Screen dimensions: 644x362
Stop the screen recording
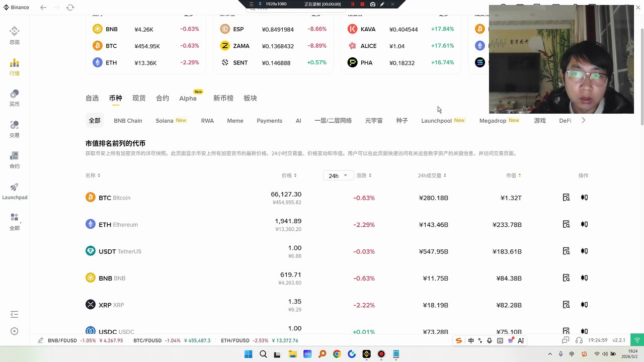(362, 4)
